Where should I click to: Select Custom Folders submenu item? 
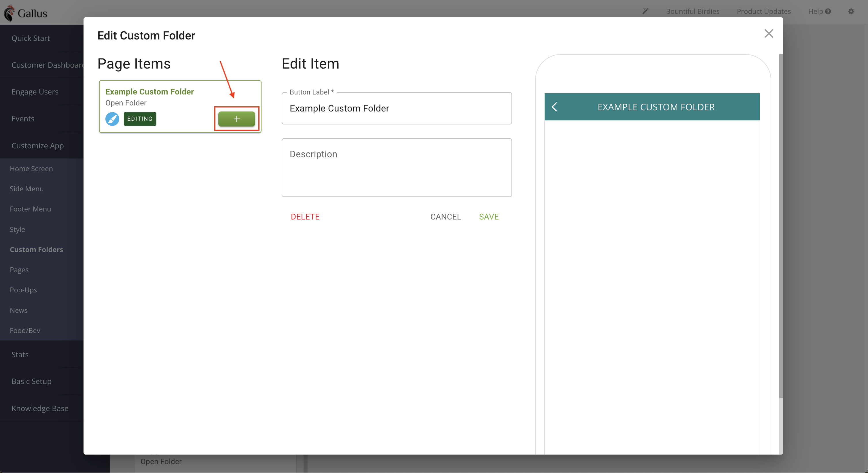(x=36, y=249)
